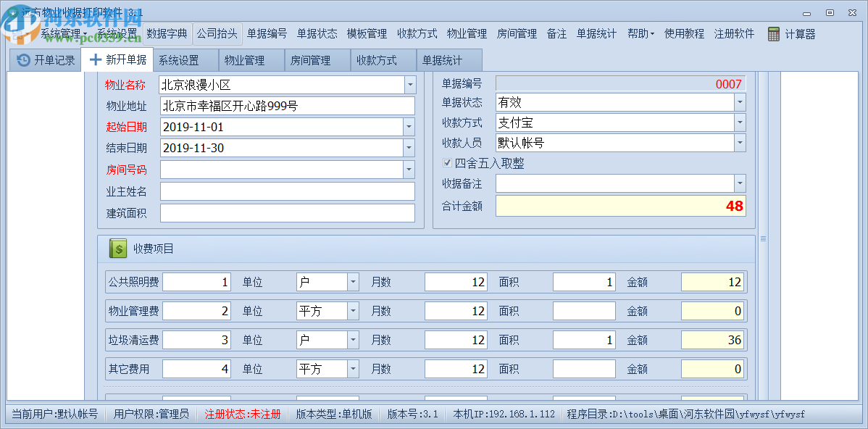
Task: Open the unit dropdown for 公共照明费
Action: click(353, 282)
